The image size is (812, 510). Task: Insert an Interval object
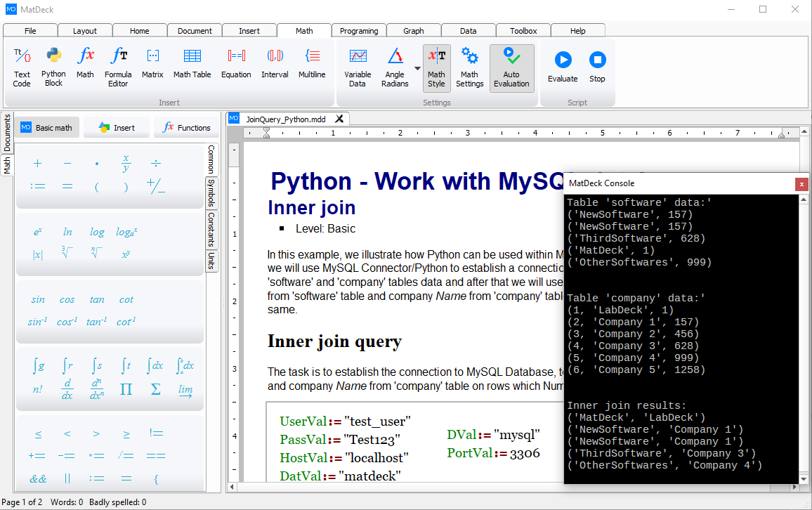275,63
